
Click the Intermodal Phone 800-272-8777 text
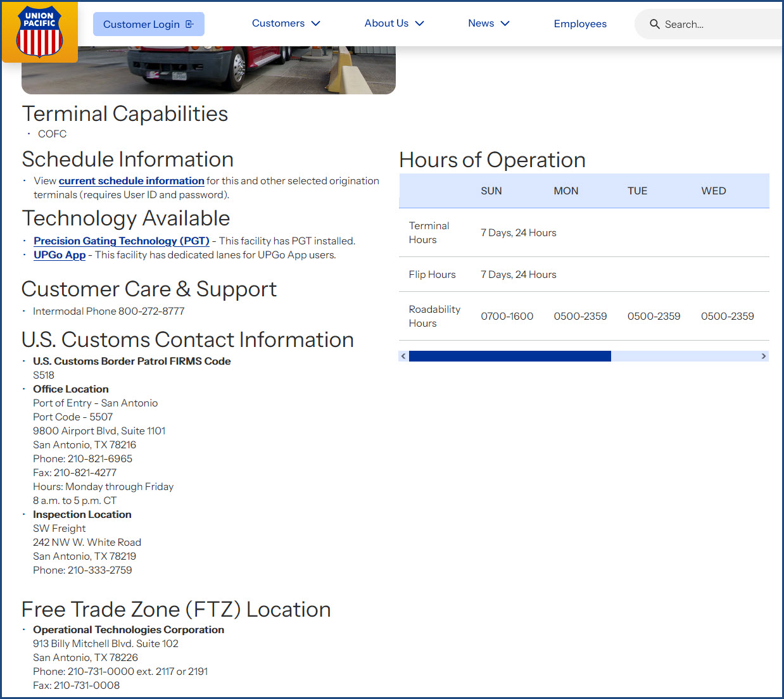[x=108, y=312]
